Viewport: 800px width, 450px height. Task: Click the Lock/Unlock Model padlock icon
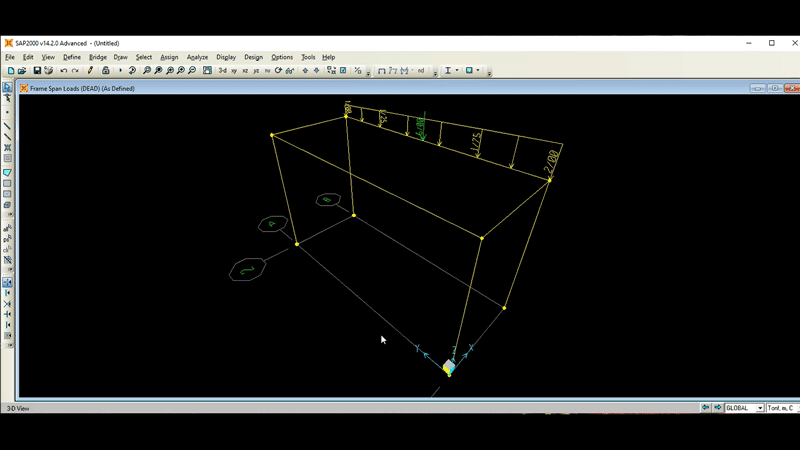coord(106,71)
